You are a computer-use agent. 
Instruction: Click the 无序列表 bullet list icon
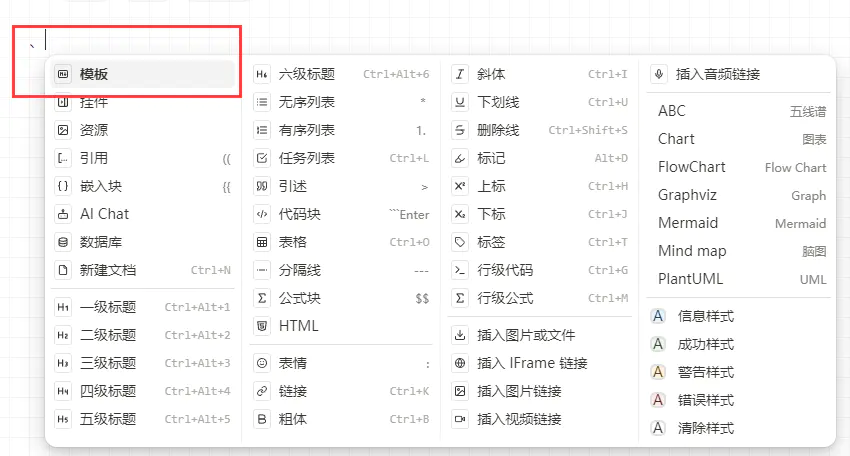pyautogui.click(x=262, y=102)
